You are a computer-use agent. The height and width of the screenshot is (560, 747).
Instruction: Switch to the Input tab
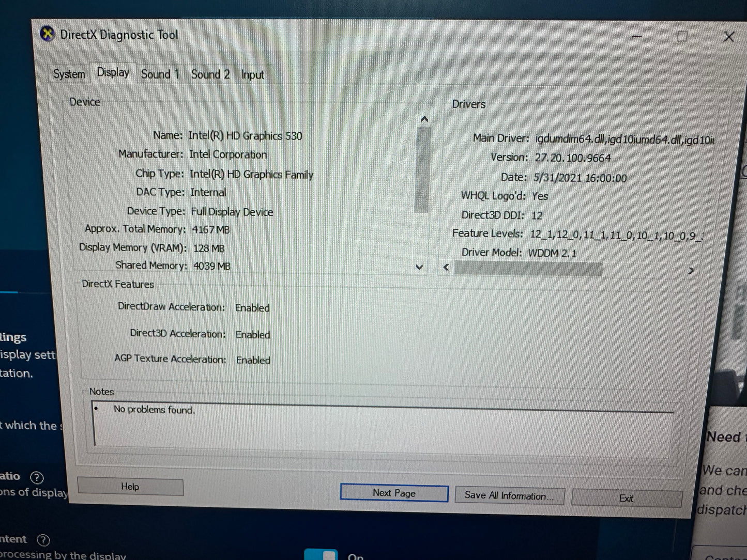click(x=252, y=74)
